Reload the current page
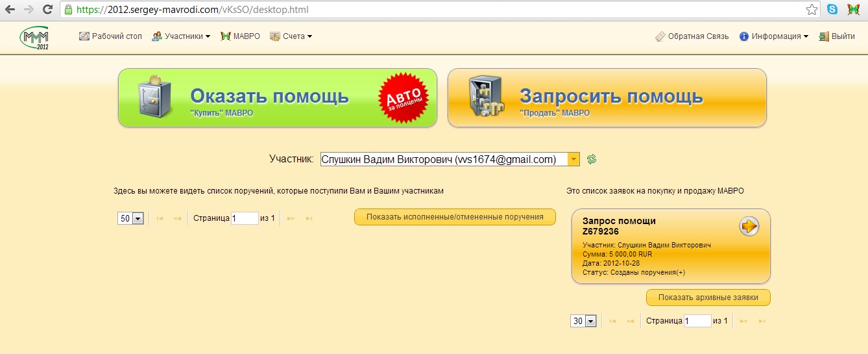The image size is (868, 354). (x=47, y=10)
